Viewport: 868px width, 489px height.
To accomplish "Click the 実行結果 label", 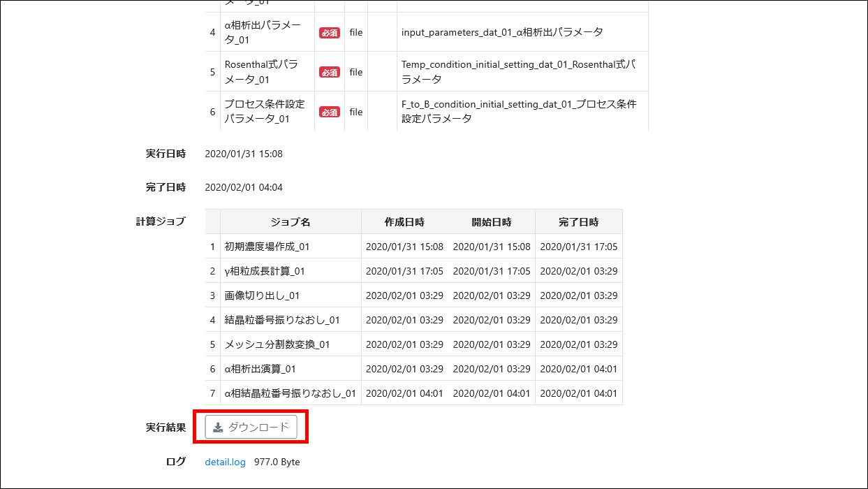I will (165, 428).
